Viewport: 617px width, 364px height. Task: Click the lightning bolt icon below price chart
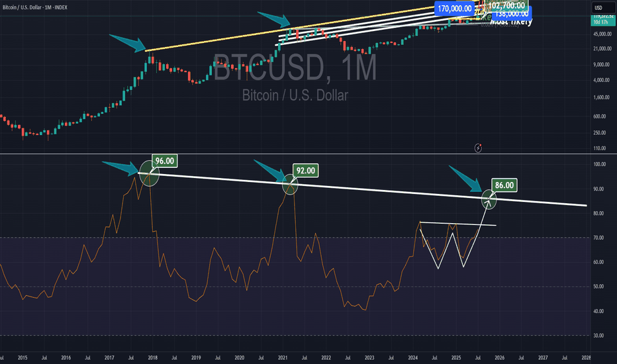coord(478,148)
